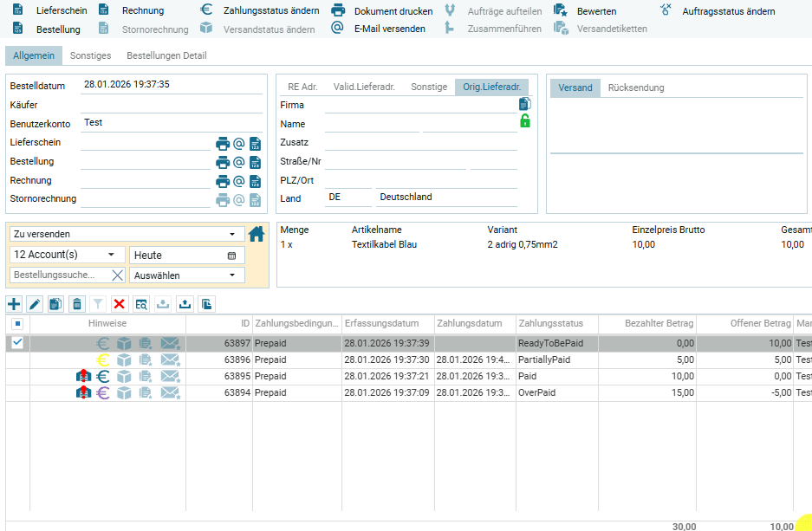Click the red X icon in the list toolbar
Viewport: 812px width, 531px height.
coord(120,304)
